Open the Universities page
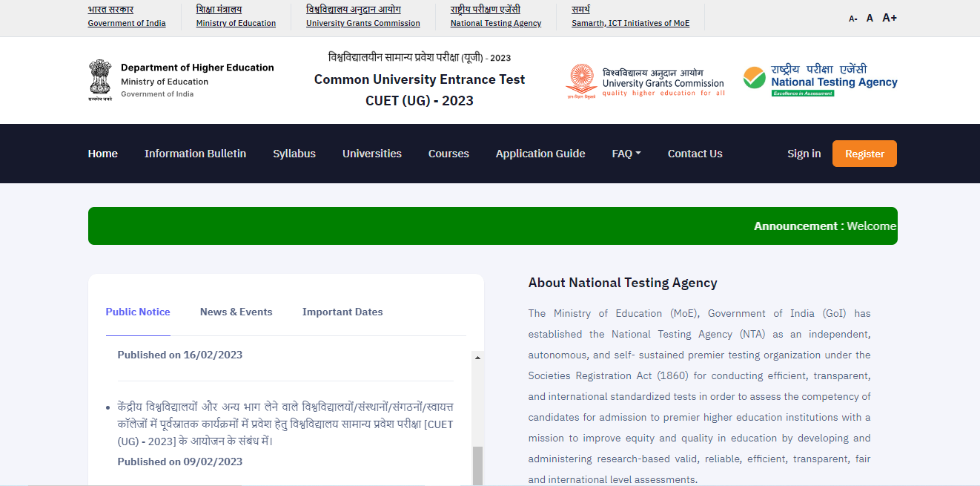 click(372, 154)
